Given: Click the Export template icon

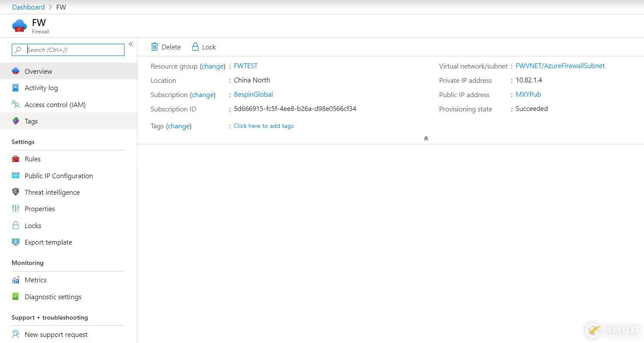Looking at the screenshot, I should (16, 242).
